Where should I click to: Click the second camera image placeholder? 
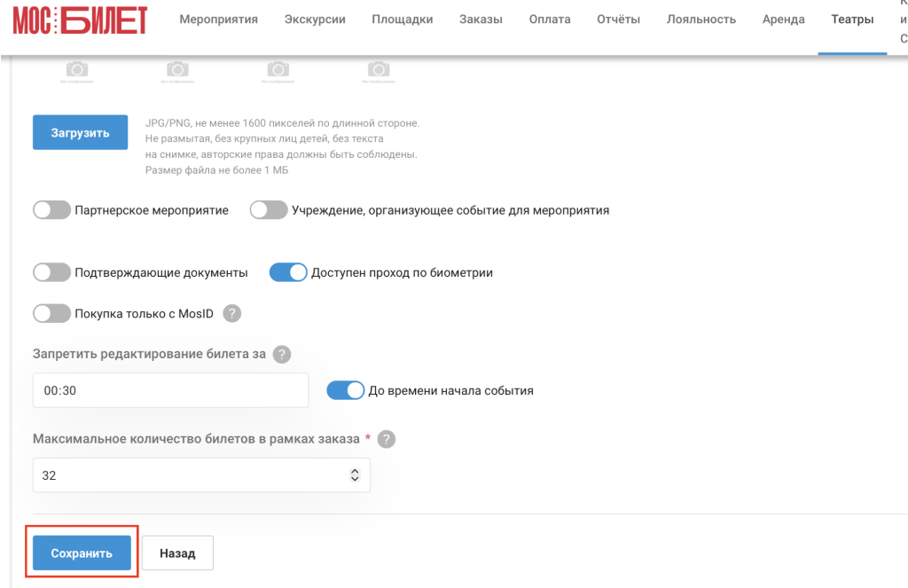coord(177,72)
